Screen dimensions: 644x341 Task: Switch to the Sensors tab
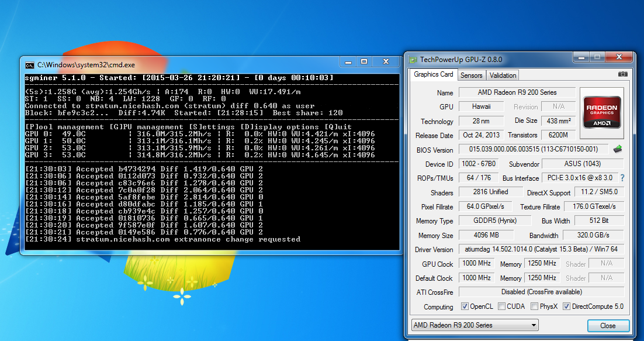[471, 75]
